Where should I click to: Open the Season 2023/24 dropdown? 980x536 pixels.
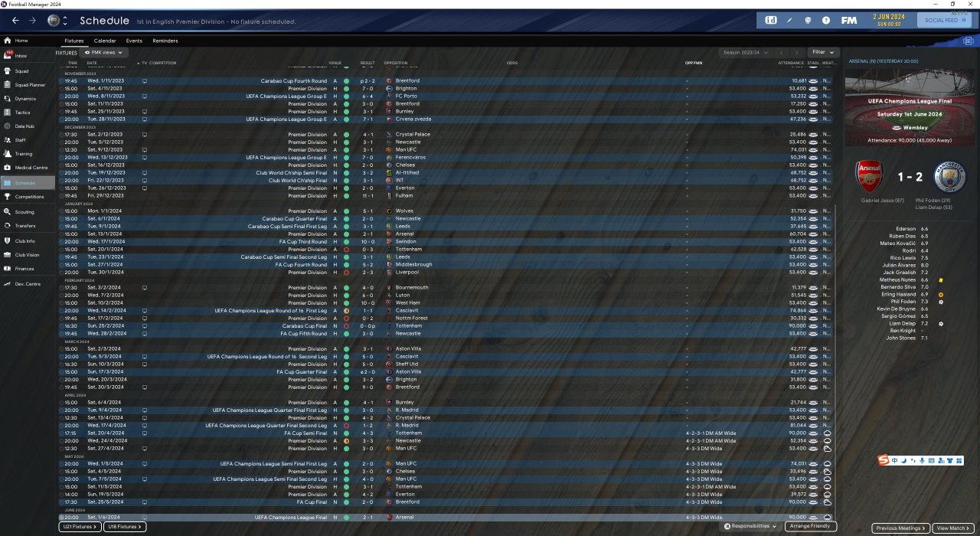pyautogui.click(x=744, y=53)
